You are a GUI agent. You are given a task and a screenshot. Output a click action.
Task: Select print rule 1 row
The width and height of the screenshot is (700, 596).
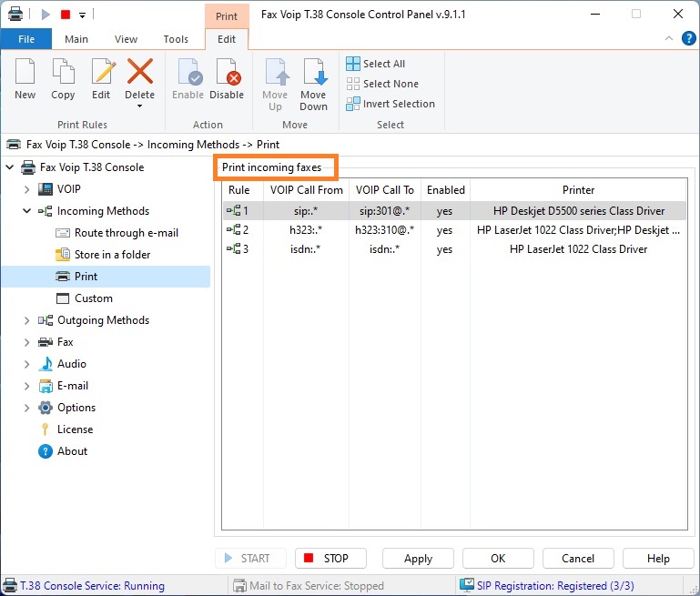coord(454,211)
